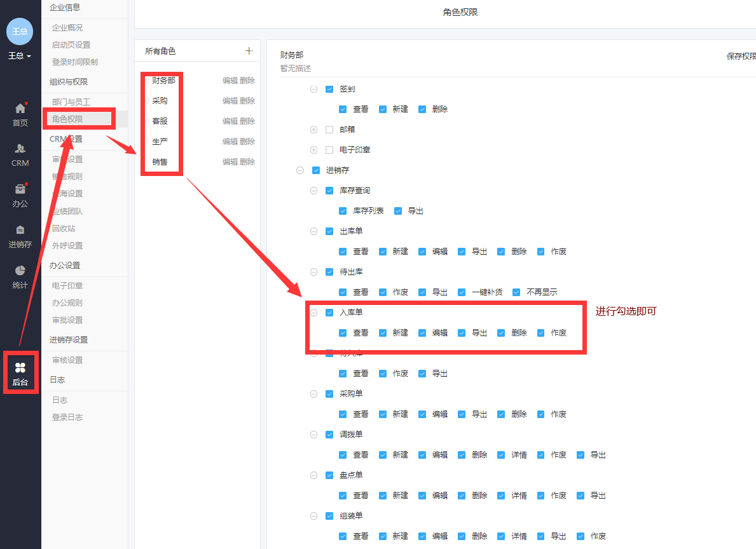Expand the 邮箱 permission group
Viewport: 756px width, 549px height.
(x=314, y=130)
